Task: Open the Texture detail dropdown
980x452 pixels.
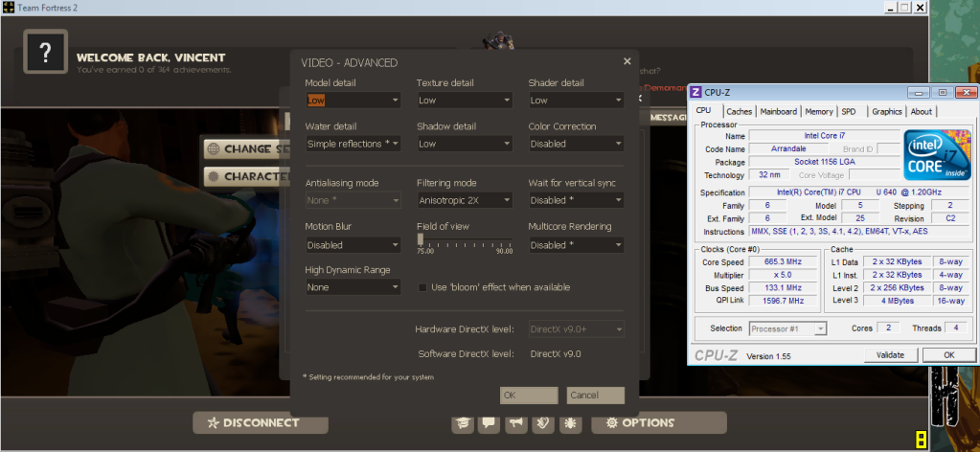Action: click(x=465, y=100)
